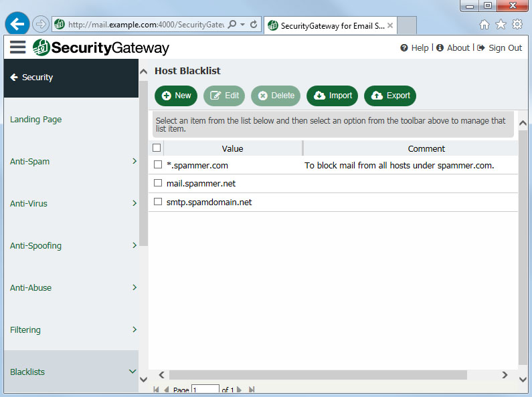Viewport: 532px width, 397px height.
Task: Click the Page number input field
Action: tap(205, 389)
